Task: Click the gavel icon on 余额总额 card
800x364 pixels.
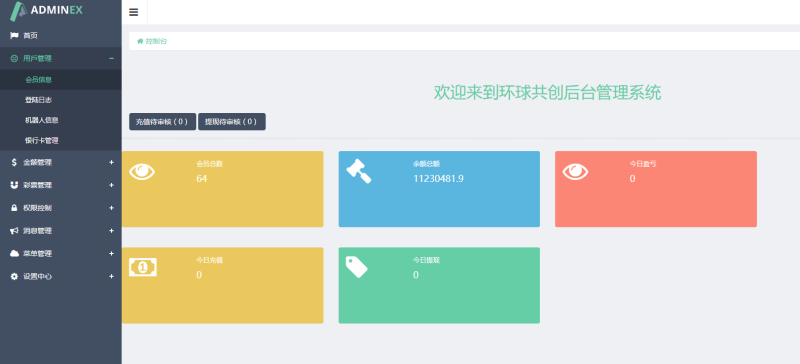Action: (359, 171)
